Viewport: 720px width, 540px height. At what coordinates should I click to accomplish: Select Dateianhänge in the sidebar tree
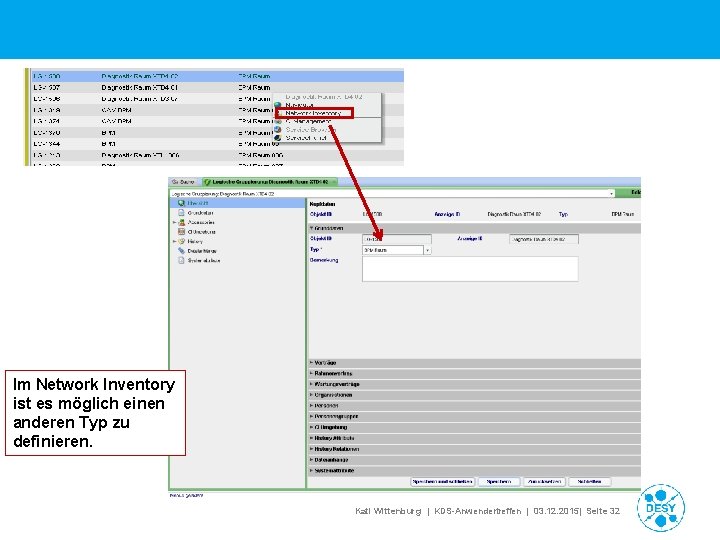pyautogui.click(x=202, y=251)
